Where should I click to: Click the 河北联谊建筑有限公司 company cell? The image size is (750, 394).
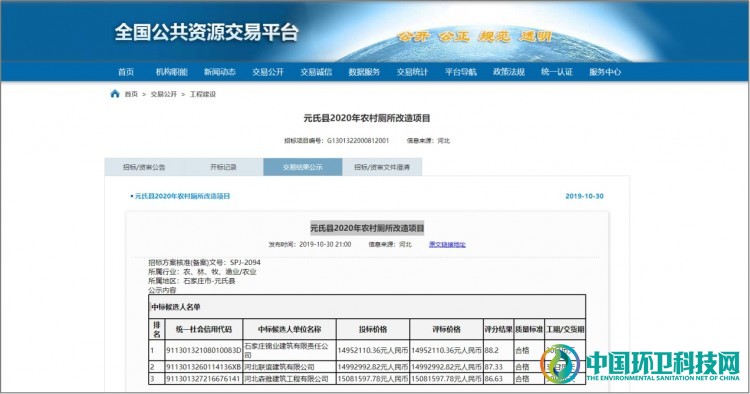tap(289, 367)
